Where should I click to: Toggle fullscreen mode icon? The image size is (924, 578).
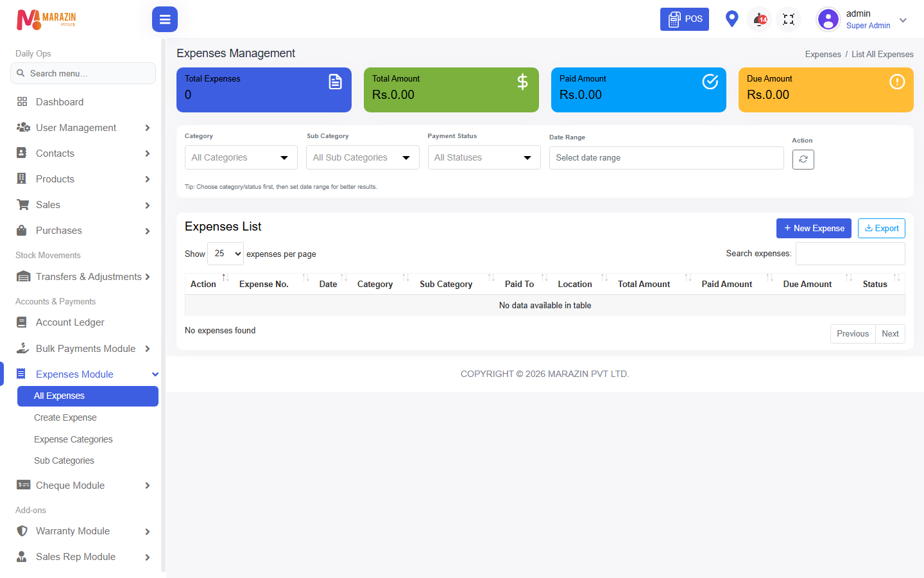click(789, 19)
